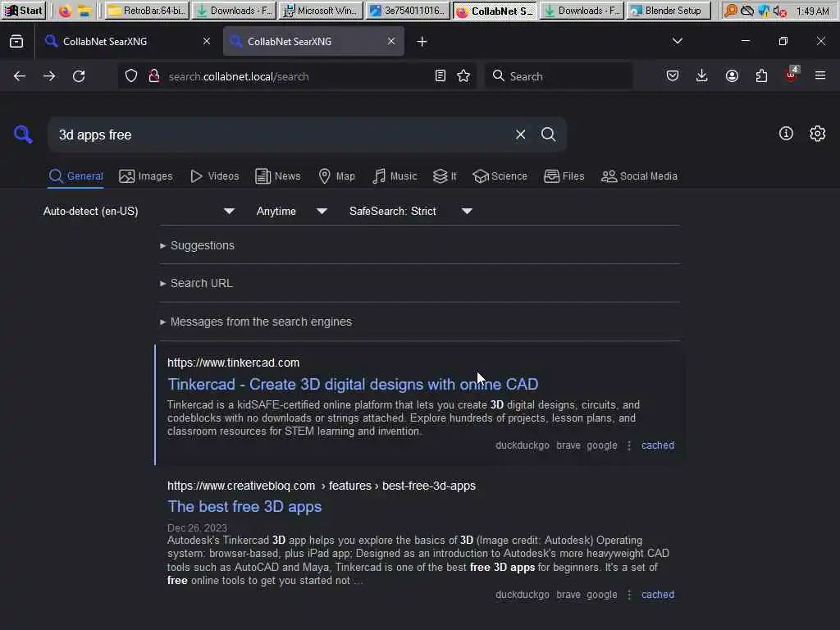Open SearXNG preferences gear icon
Image resolution: width=840 pixels, height=630 pixels.
818,134
